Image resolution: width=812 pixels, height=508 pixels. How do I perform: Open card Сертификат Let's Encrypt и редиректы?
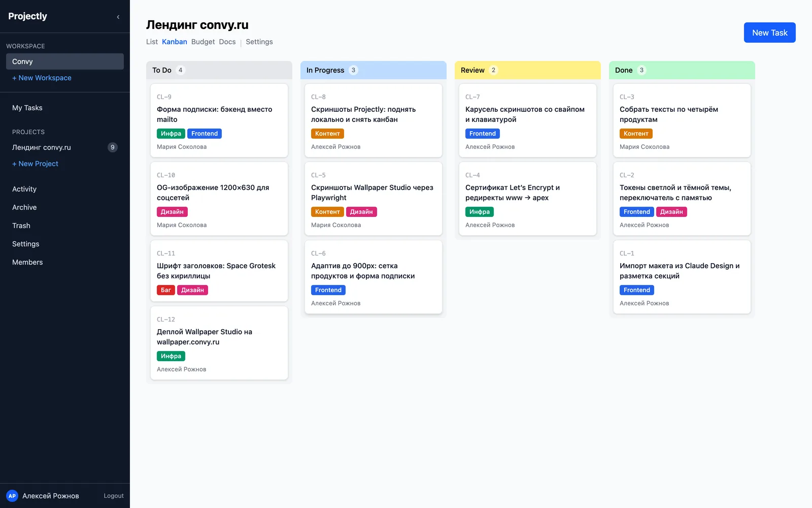[x=528, y=199]
